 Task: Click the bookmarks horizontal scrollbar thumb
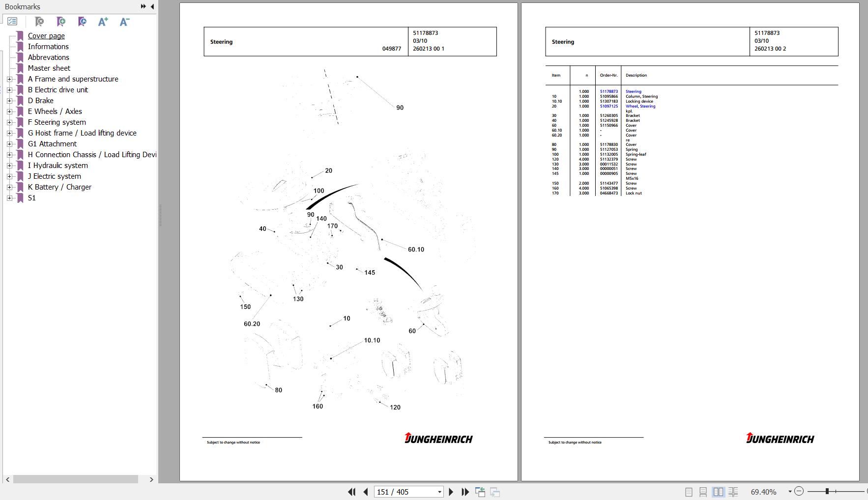[x=76, y=479]
